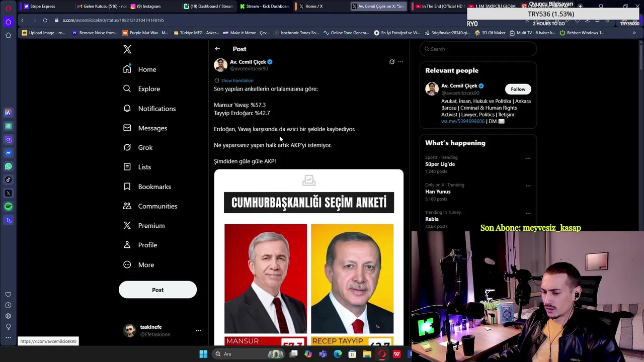
Task: Open Opera sidebar settings gear icon
Action: (x=8, y=316)
